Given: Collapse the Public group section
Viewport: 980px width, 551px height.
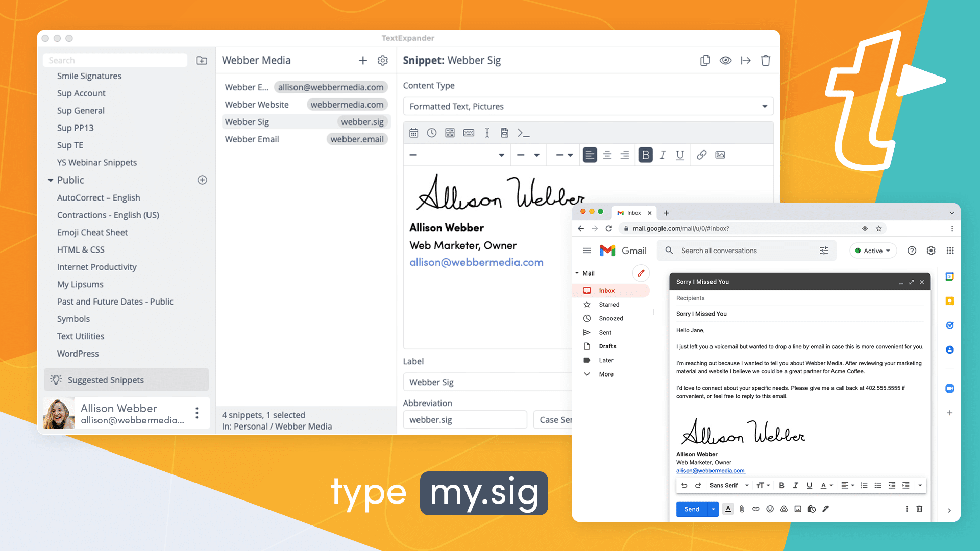Looking at the screenshot, I should pos(51,180).
